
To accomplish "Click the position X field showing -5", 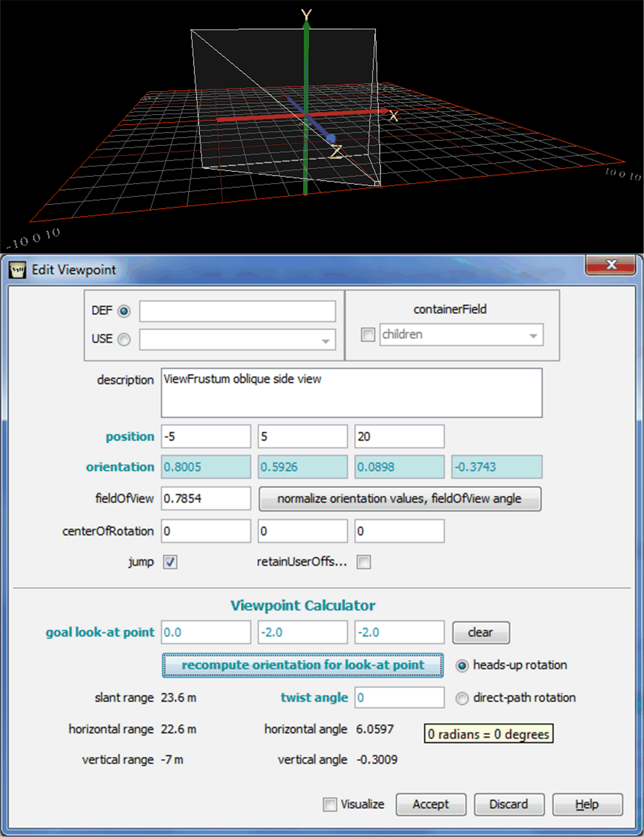I will (206, 436).
